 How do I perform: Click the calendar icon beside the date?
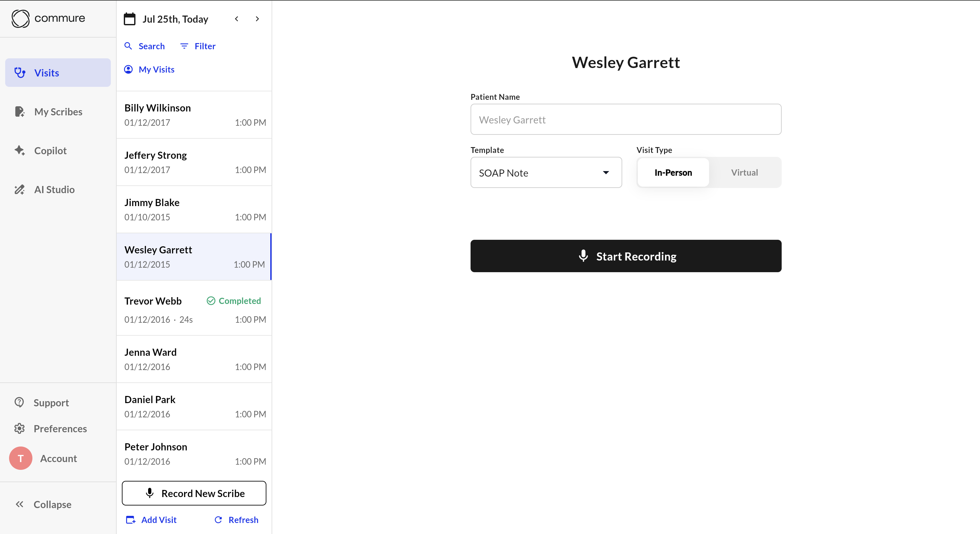point(129,19)
